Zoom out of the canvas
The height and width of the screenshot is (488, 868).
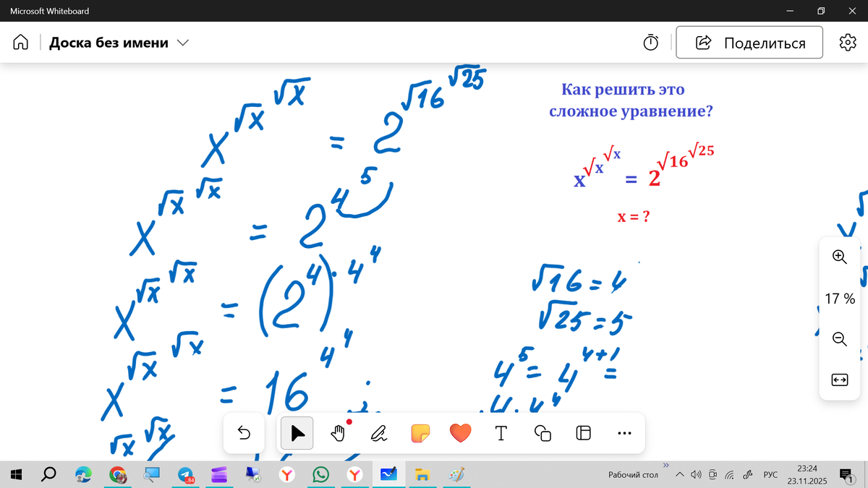[839, 339]
